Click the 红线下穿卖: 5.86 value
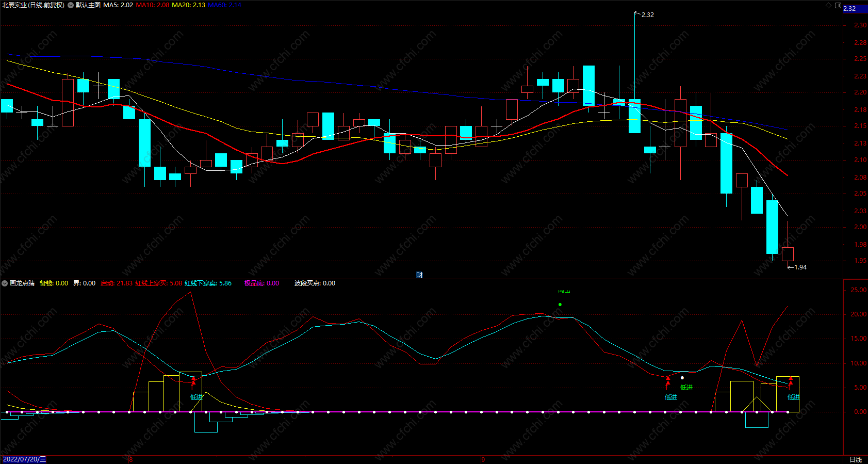 (208, 283)
